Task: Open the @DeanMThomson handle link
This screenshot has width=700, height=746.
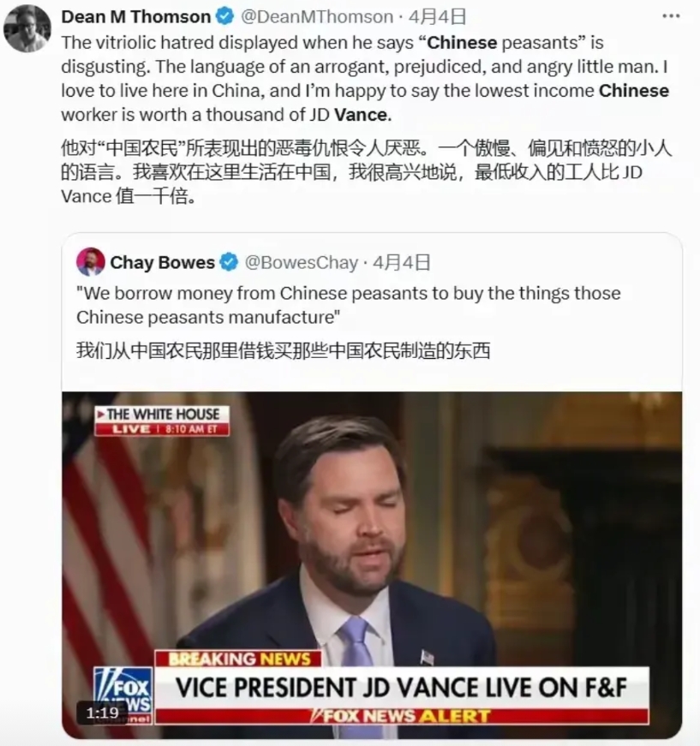Action: click(317, 16)
